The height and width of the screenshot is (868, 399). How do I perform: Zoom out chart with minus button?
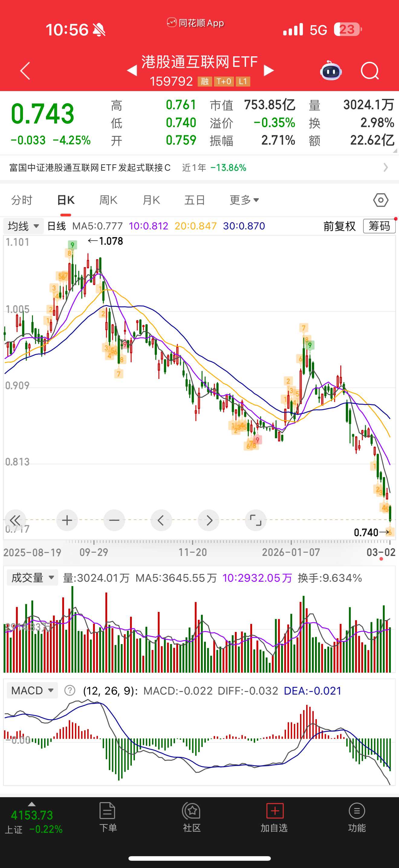[x=114, y=520]
